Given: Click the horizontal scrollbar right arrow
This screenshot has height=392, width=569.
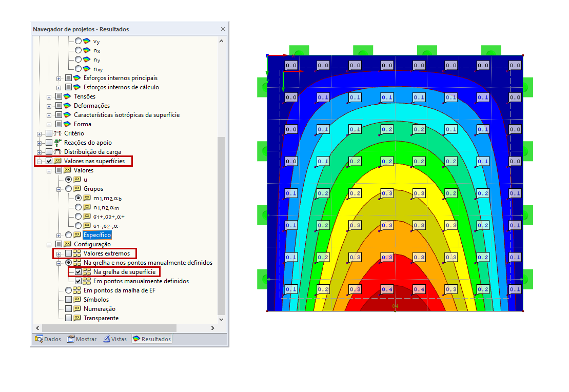Looking at the screenshot, I should 213,328.
